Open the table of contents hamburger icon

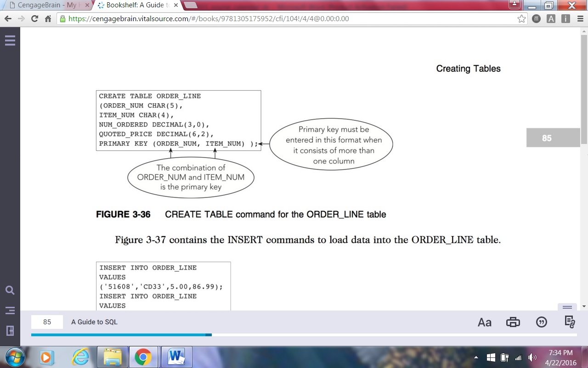[10, 40]
